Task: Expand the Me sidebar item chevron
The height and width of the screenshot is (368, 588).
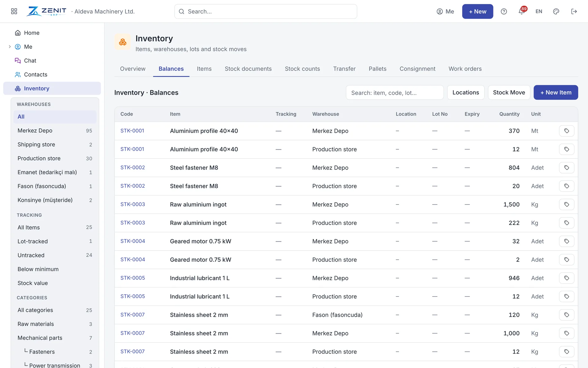Action: click(9, 47)
